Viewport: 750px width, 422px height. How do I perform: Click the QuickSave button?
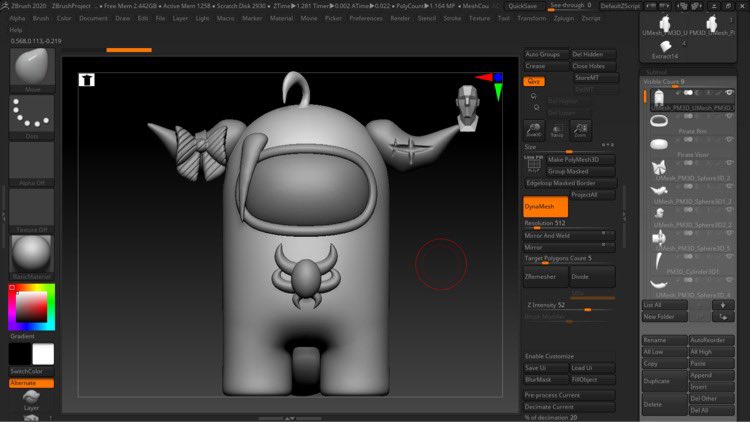tap(522, 6)
